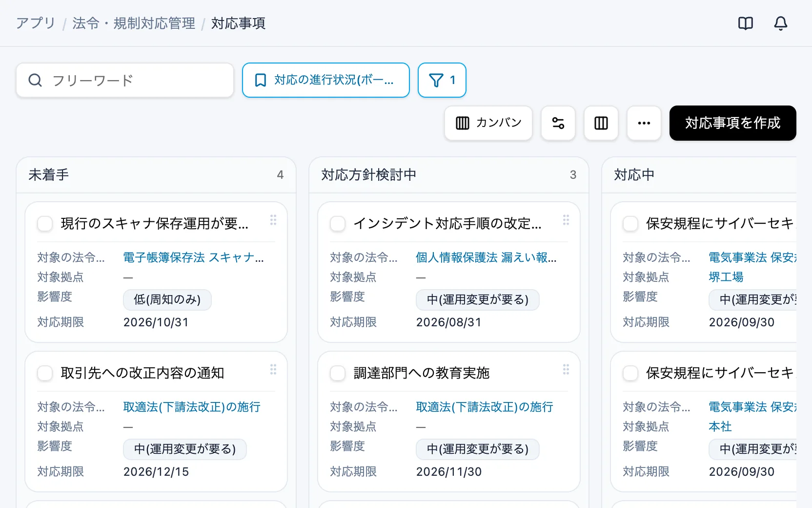The width and height of the screenshot is (812, 508).
Task: Focus the フリーワード search field
Action: click(x=125, y=80)
